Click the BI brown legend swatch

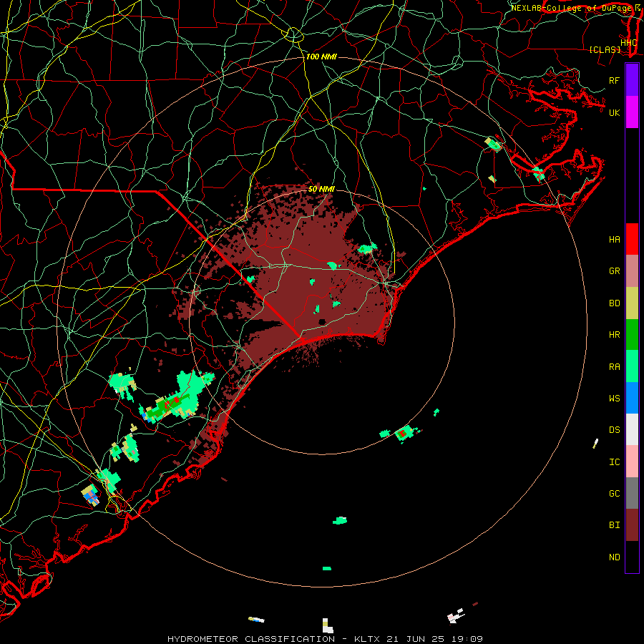[632, 525]
